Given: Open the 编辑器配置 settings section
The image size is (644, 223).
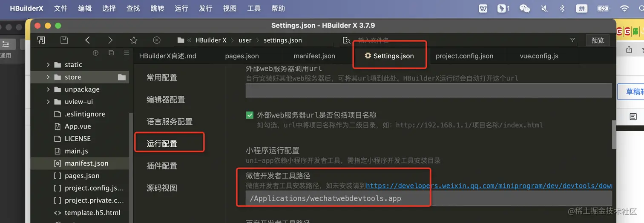Looking at the screenshot, I should (166, 100).
